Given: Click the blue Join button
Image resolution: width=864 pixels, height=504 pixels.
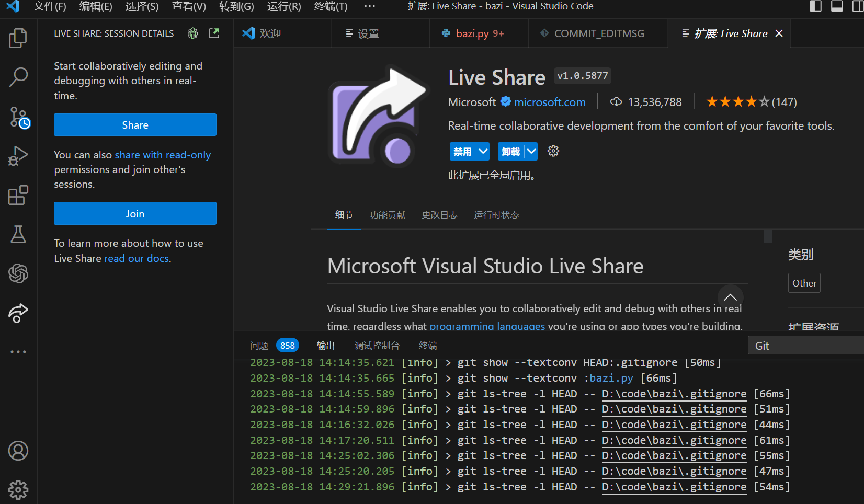Looking at the screenshot, I should pyautogui.click(x=135, y=214).
